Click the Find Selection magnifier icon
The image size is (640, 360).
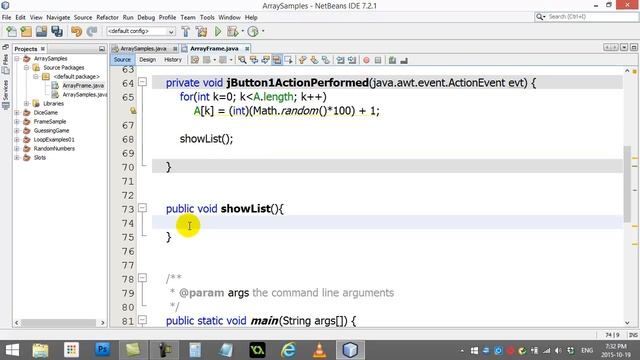pyautogui.click(x=242, y=60)
